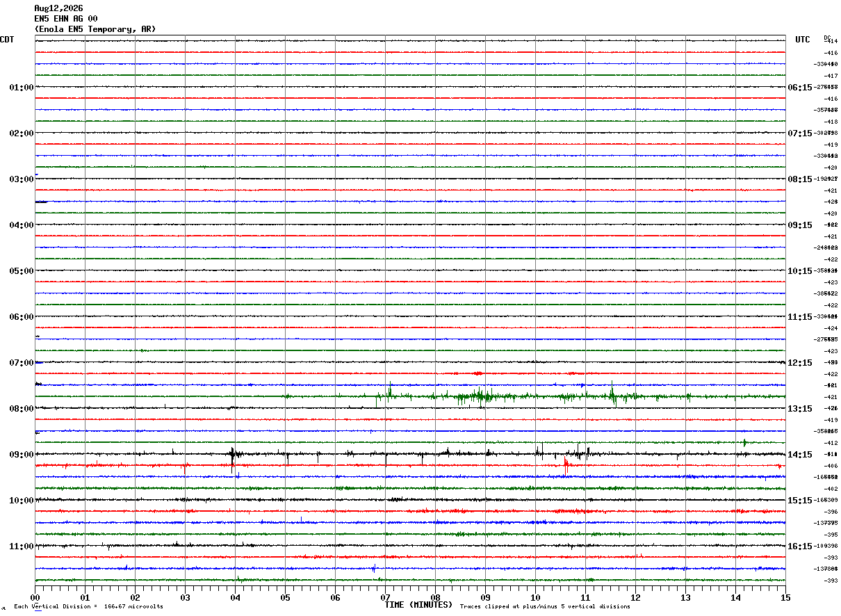Click the Aug12,2026 date header
Screen dimensions: 841x616
click(x=58, y=8)
